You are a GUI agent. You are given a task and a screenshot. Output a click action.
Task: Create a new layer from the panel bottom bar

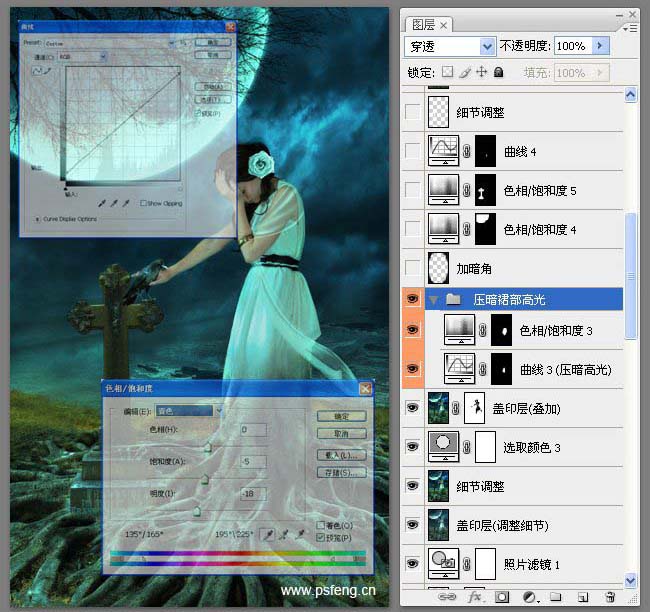pyautogui.click(x=583, y=597)
